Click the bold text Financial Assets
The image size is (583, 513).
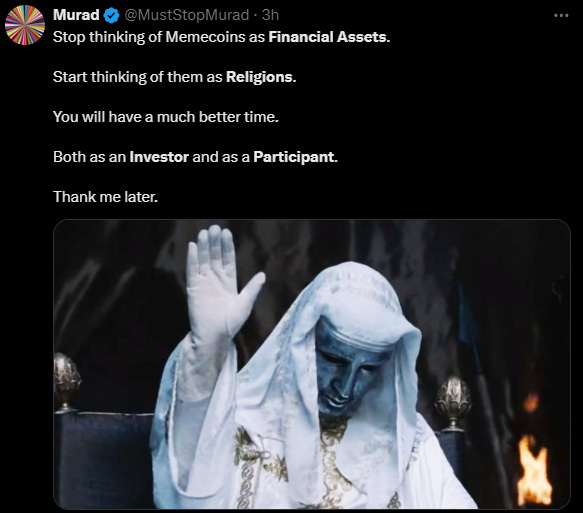pyautogui.click(x=329, y=37)
